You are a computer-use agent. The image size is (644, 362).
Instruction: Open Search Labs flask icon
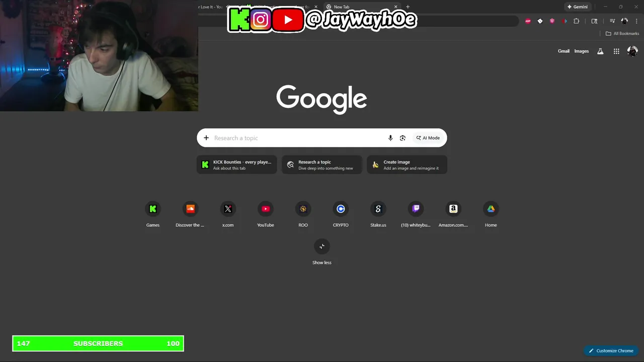click(600, 51)
